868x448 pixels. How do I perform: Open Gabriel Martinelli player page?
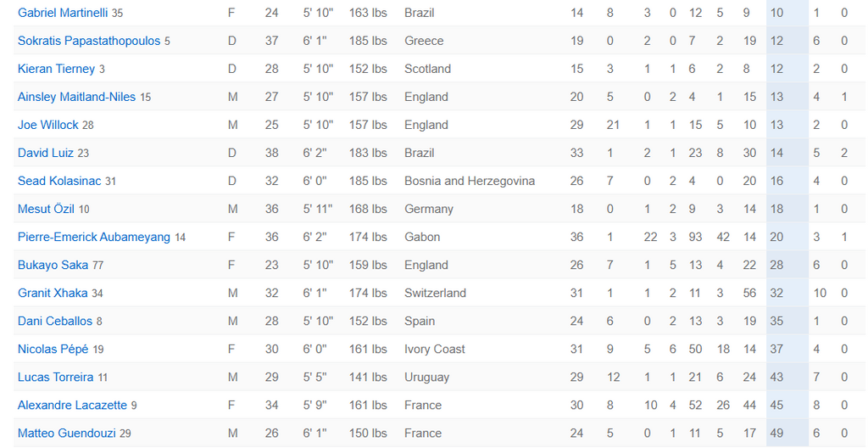63,13
